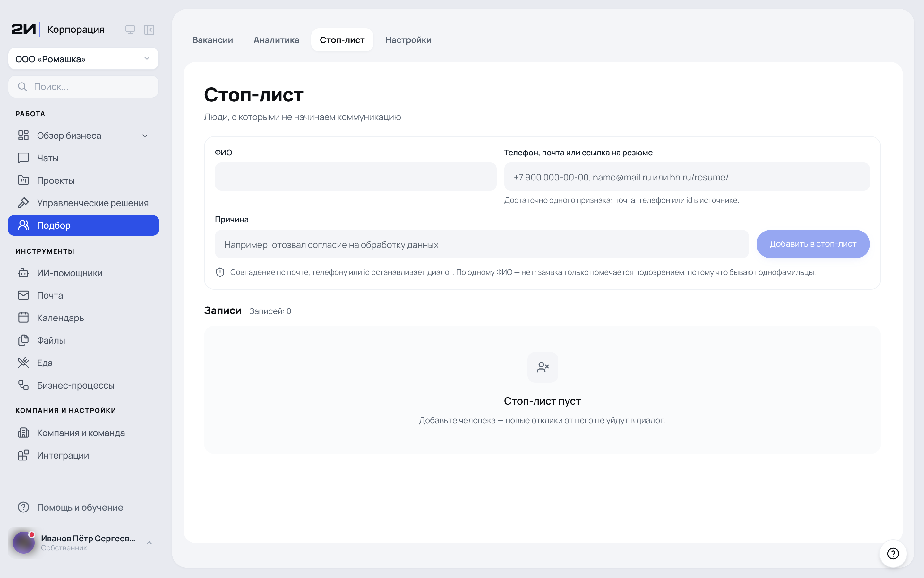Image resolution: width=924 pixels, height=578 pixels.
Task: Click the empty stop-list person icon
Action: coord(543,367)
